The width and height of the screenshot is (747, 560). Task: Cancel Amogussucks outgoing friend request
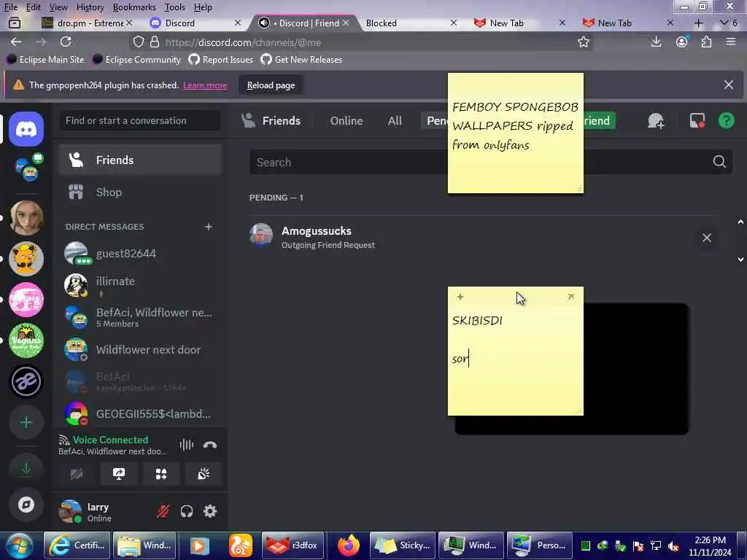coord(706,238)
